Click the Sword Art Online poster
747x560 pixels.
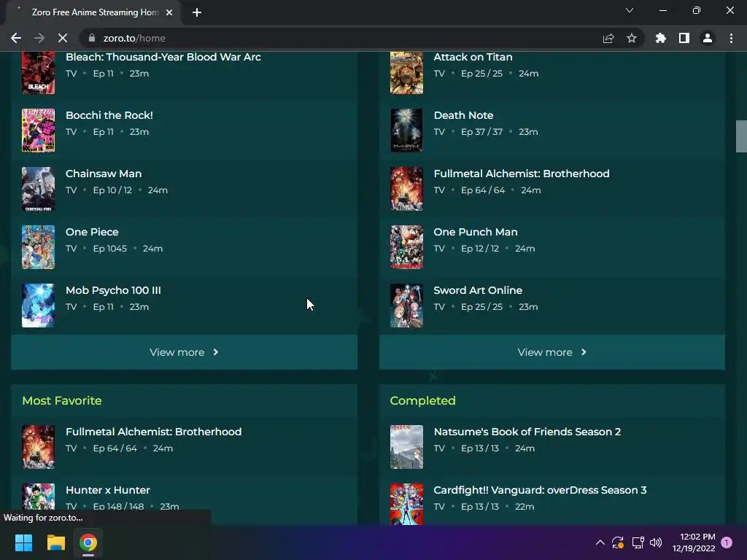pyautogui.click(x=406, y=306)
